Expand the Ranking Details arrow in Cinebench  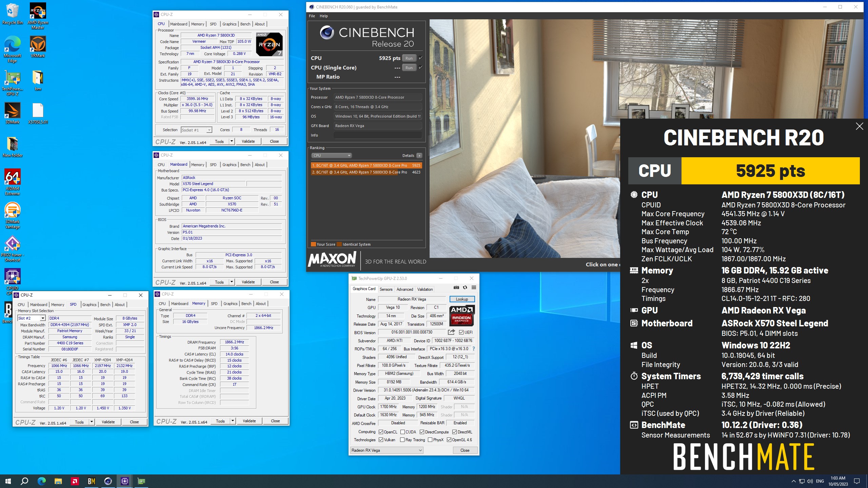pyautogui.click(x=419, y=156)
